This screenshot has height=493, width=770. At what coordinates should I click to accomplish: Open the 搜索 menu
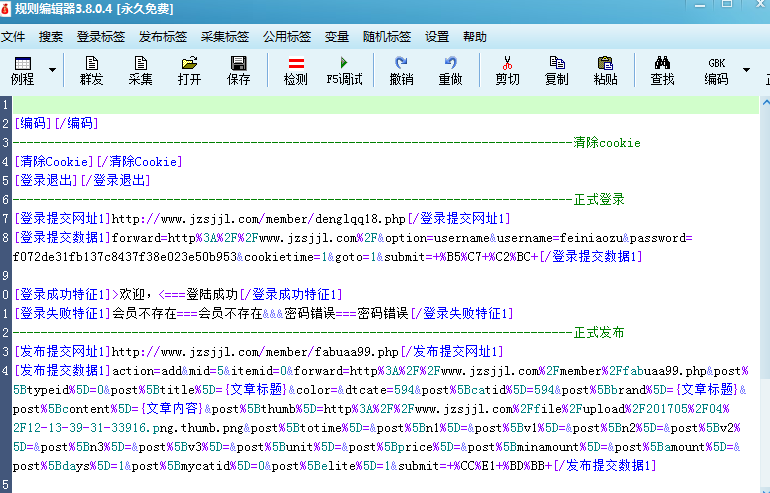click(x=51, y=37)
